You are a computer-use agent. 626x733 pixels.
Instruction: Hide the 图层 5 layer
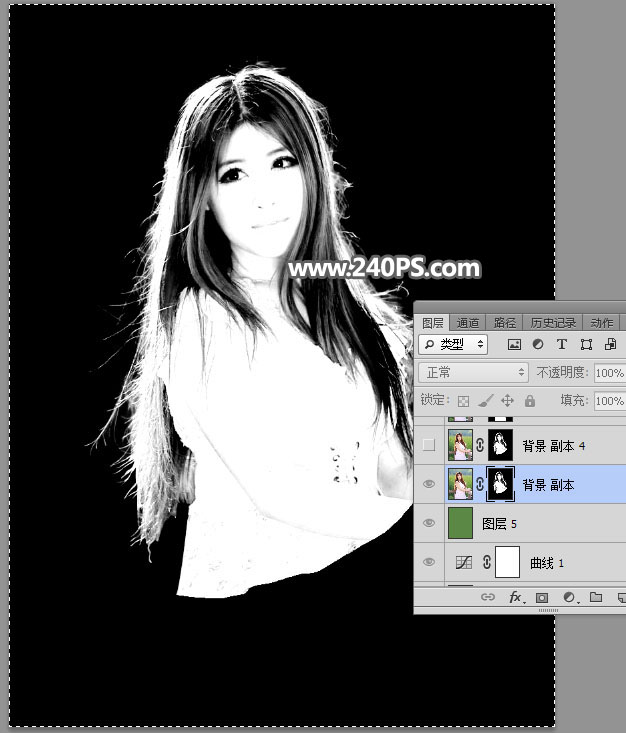[429, 523]
